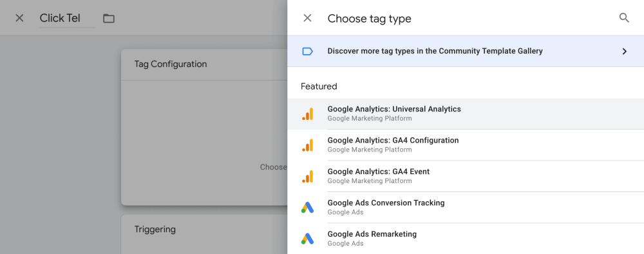Click the Triggering section card
The height and width of the screenshot is (254, 644).
tap(204, 234)
